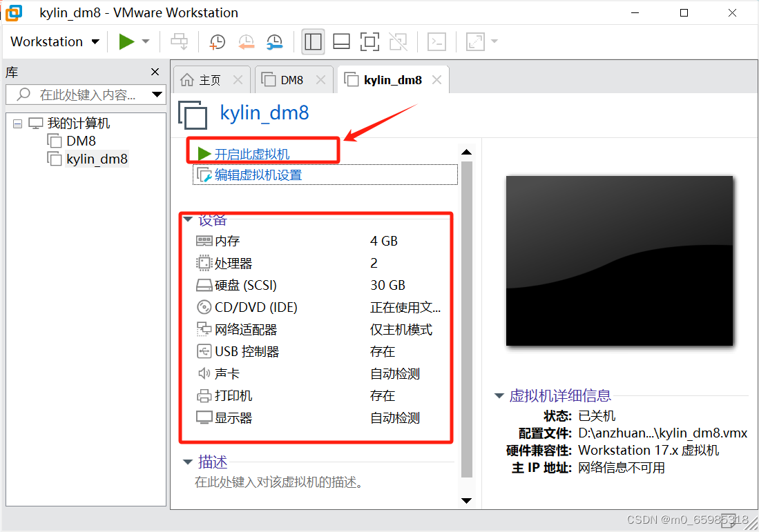
Task: Click the Workstation 17.x 虚拟机 compatibility text
Action: coord(648,451)
